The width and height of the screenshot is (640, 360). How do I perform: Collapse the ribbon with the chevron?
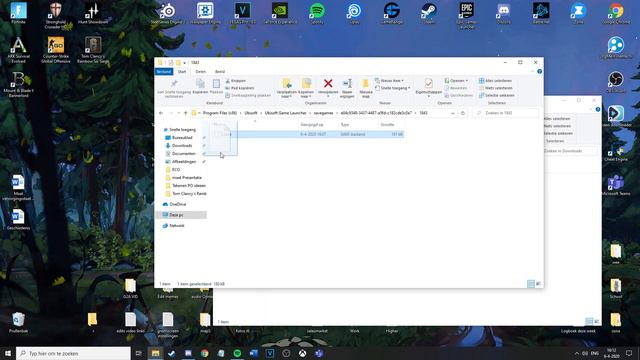pyautogui.click(x=532, y=71)
